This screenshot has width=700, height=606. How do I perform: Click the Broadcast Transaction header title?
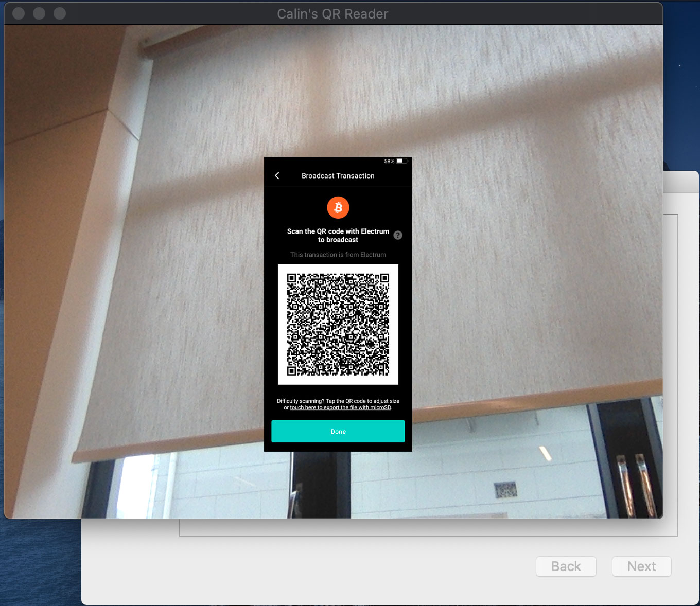pos(338,176)
